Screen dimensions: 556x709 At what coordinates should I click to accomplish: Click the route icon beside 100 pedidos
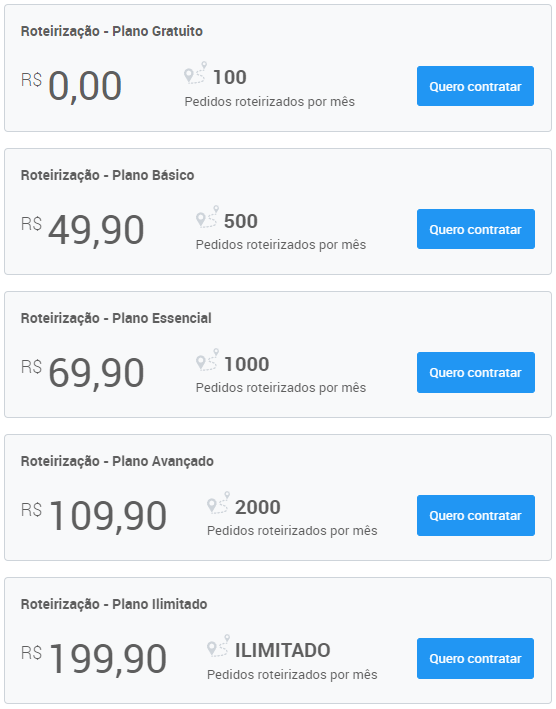(x=195, y=73)
